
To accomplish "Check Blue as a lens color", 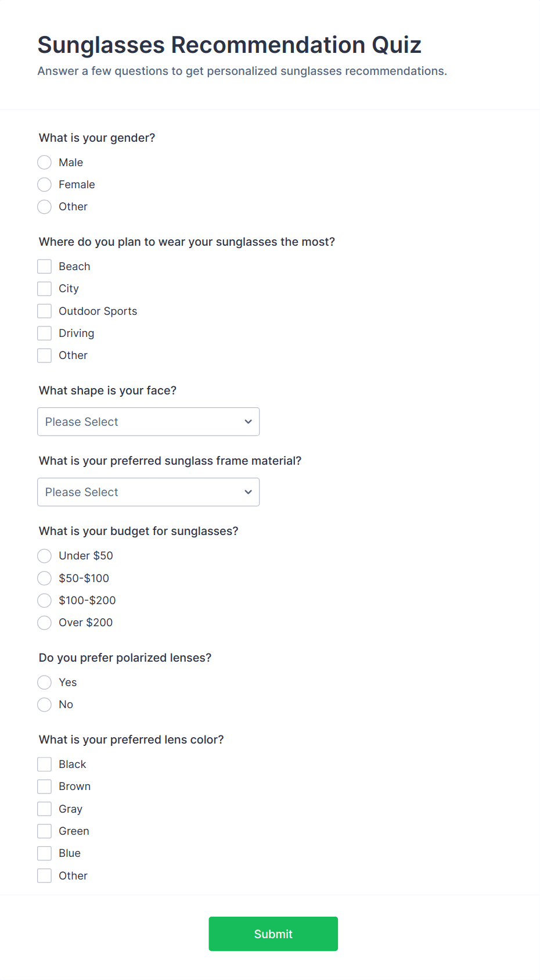I will (44, 853).
